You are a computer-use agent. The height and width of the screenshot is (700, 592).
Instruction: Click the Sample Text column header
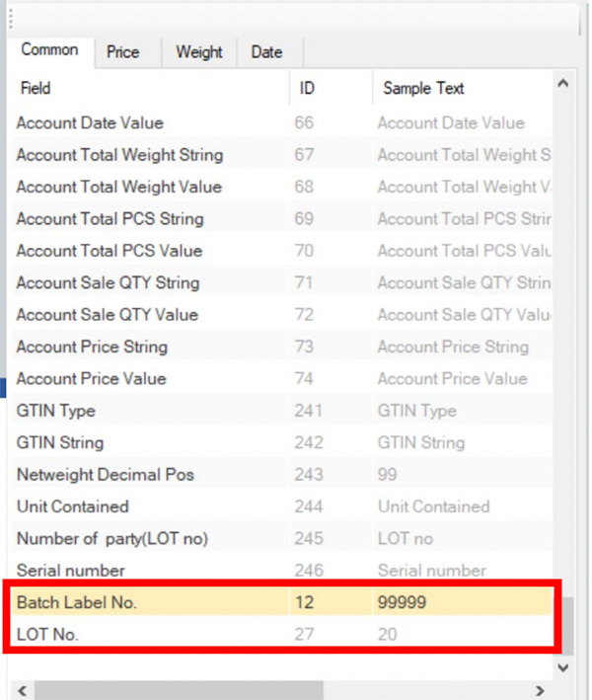pyautogui.click(x=459, y=88)
